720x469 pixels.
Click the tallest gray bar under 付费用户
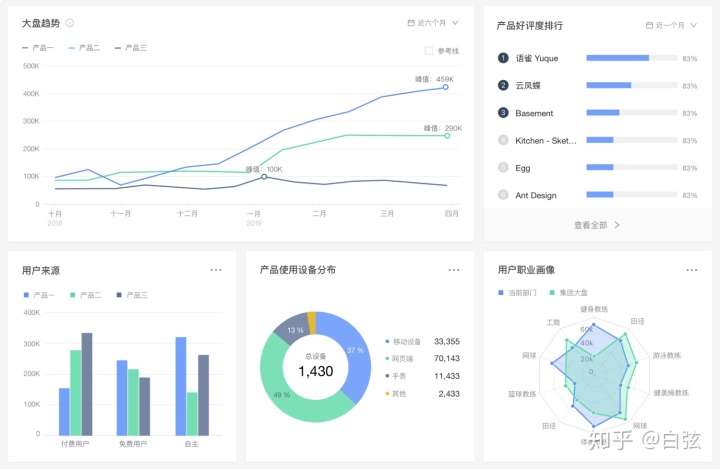87,384
